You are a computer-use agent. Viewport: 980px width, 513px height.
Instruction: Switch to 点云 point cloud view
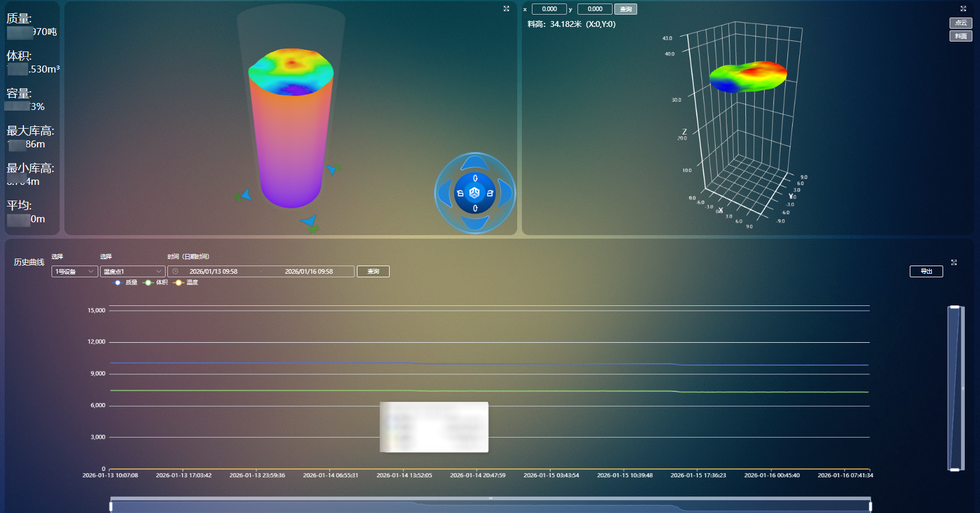click(x=960, y=23)
